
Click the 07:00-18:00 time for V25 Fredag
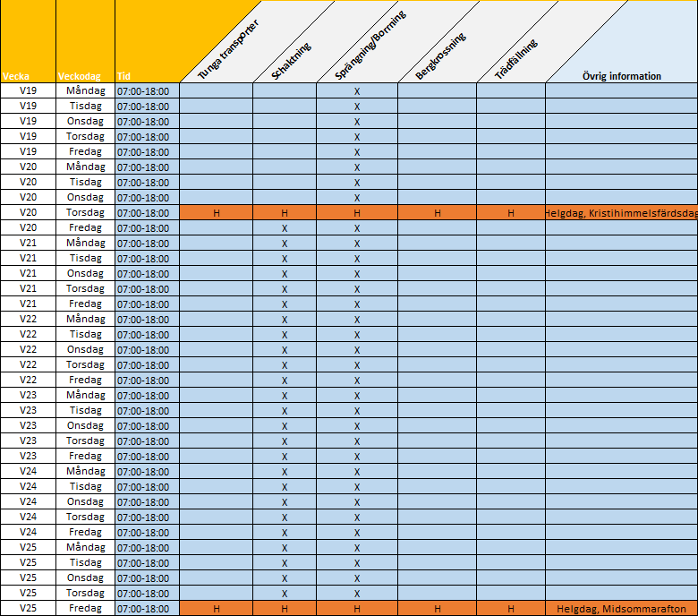click(x=147, y=609)
